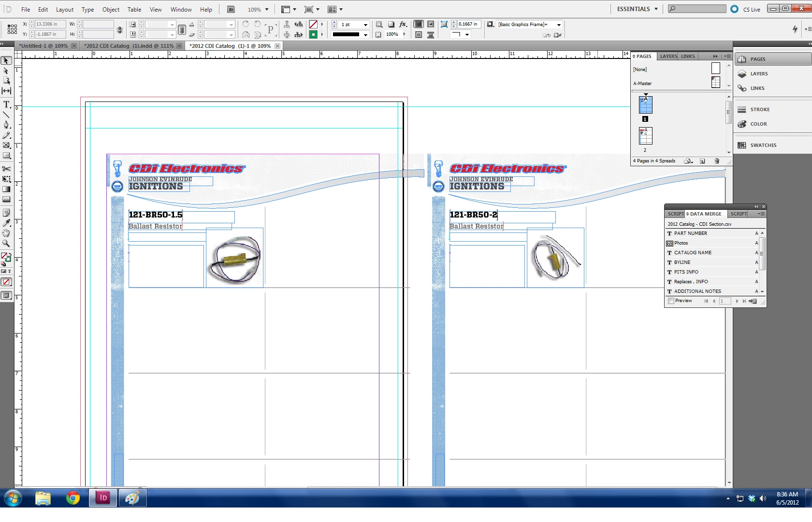The width and height of the screenshot is (812, 522).
Task: Select the Eyedropper tool
Action: click(6, 223)
